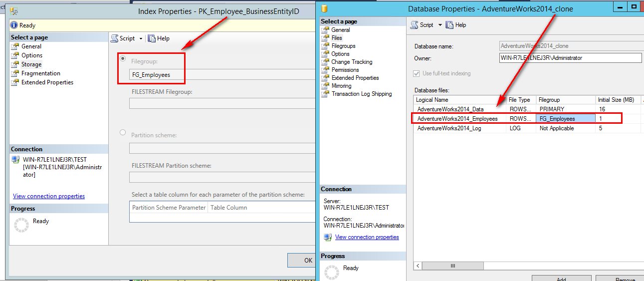Viewport: 644px width, 281px height.
Task: Click the Owner input field
Action: pos(571,58)
